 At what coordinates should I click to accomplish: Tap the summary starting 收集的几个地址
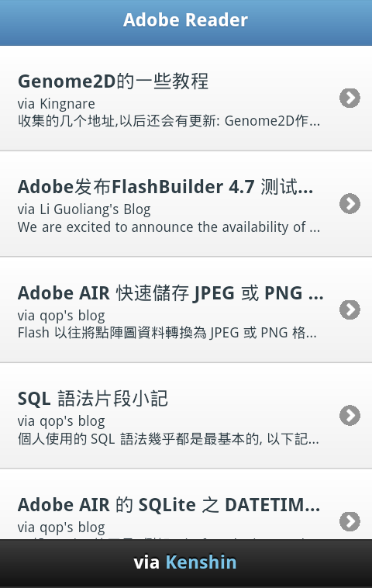tap(169, 121)
